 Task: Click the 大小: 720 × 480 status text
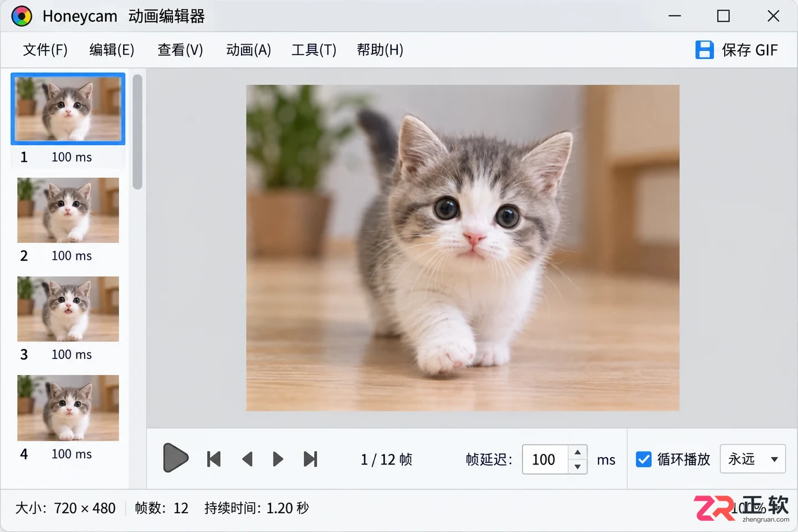(x=65, y=508)
